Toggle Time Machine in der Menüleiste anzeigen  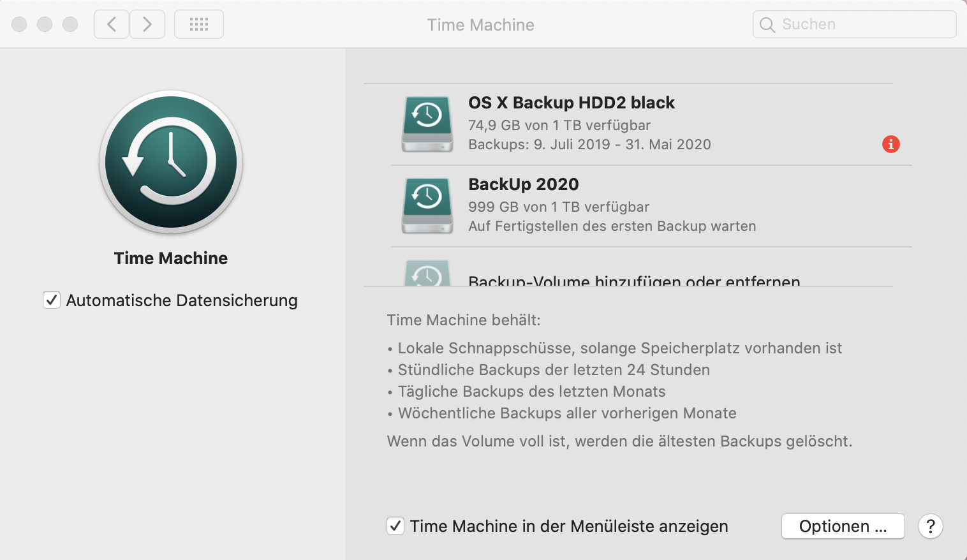(x=395, y=526)
